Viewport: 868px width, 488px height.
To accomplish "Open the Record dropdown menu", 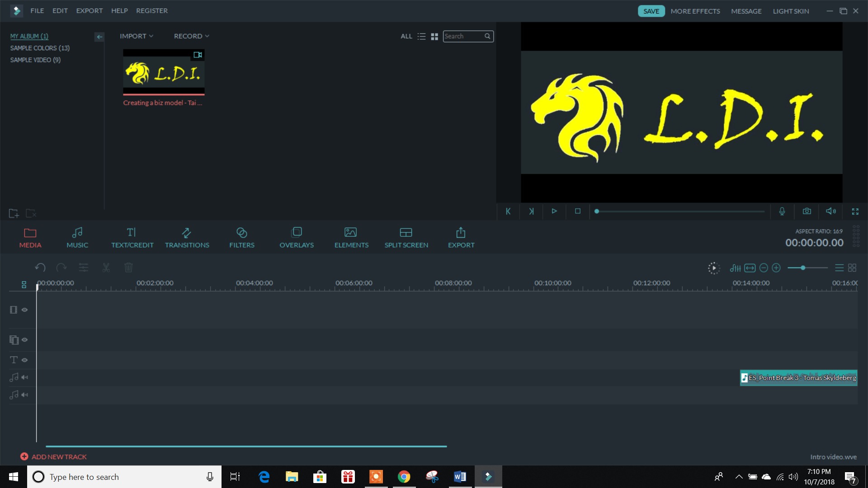I will (191, 36).
